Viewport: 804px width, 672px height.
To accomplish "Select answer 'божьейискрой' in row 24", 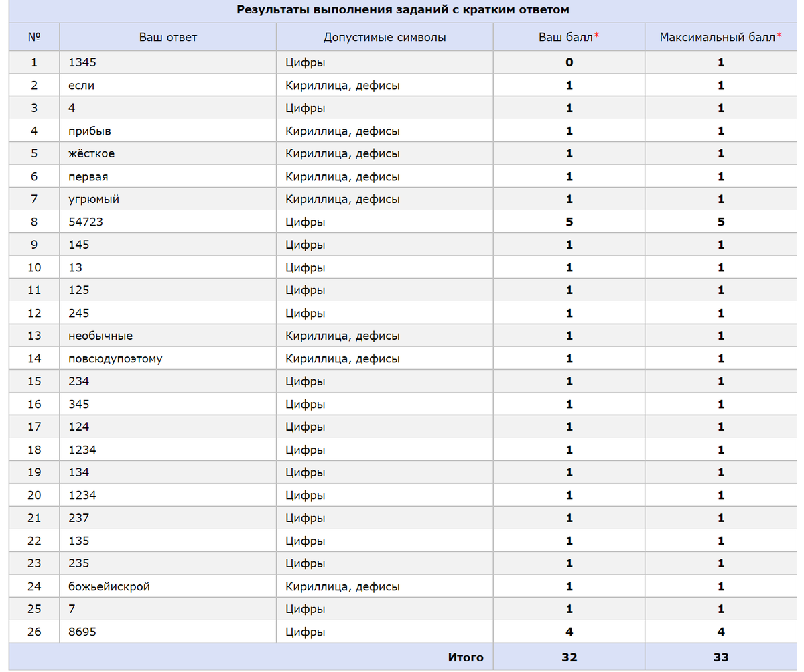I will (109, 586).
